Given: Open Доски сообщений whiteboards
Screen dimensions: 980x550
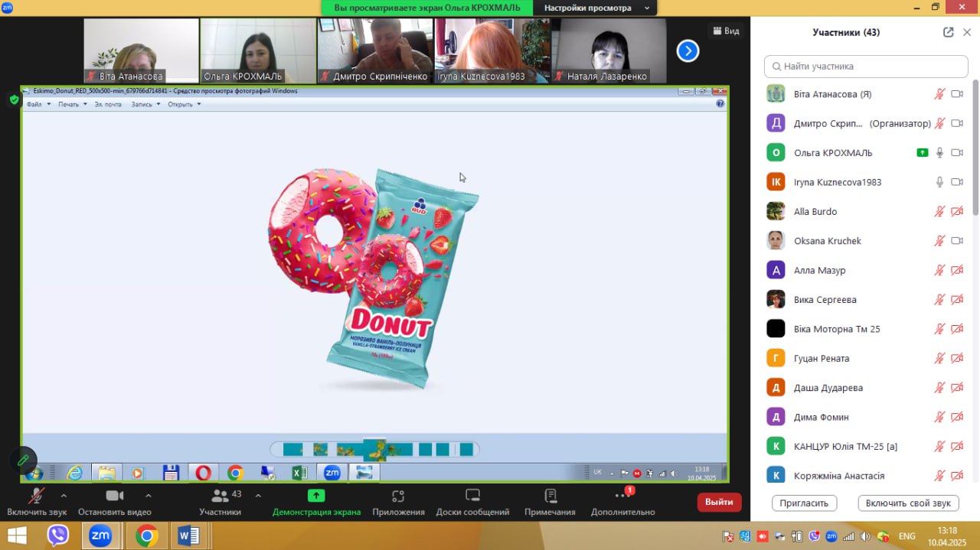Looking at the screenshot, I should [472, 501].
